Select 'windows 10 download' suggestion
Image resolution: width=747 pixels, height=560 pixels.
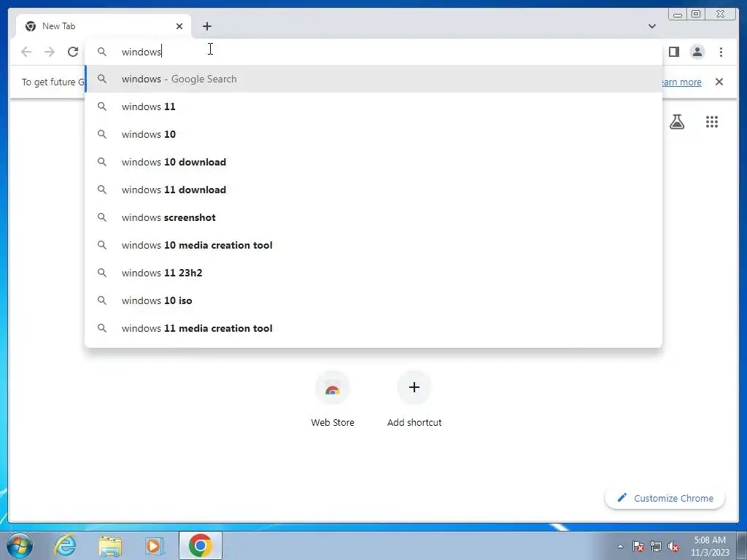point(373,162)
